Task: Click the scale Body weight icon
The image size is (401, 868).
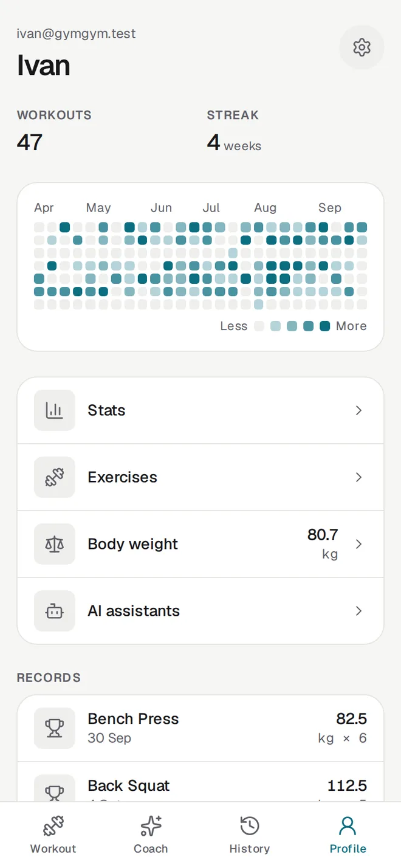Action: click(x=55, y=544)
